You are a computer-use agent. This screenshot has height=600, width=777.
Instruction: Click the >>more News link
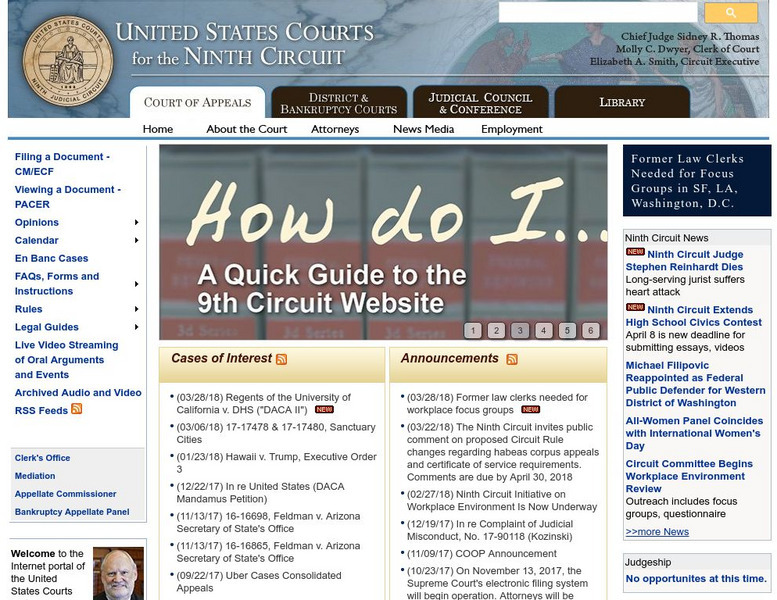point(657,532)
